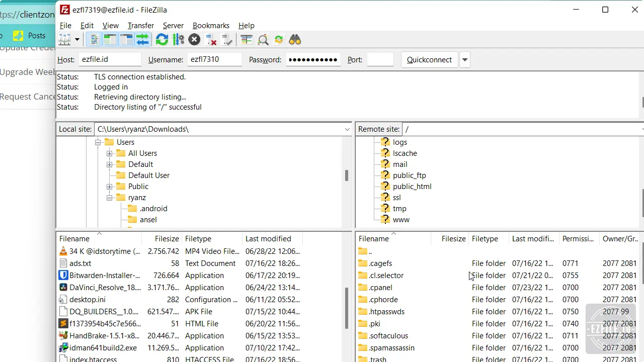Viewport: 644px width, 362px height.
Task: Focus the Host input field
Action: (110, 59)
